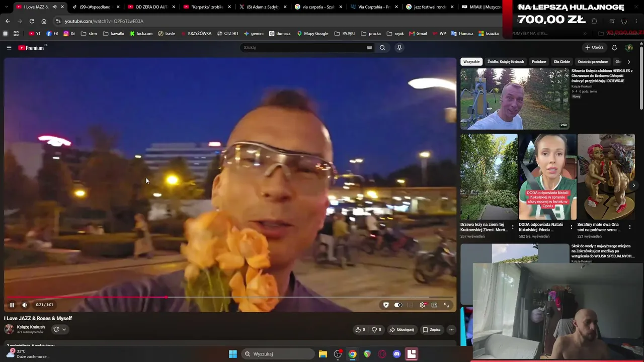
Task: Open options for Serafiny małe short
Action: (x=630, y=227)
